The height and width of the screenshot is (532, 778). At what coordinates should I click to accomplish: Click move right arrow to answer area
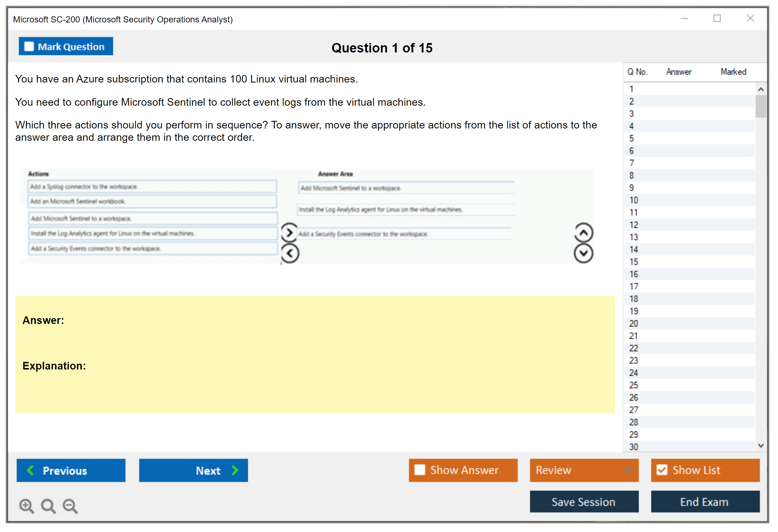[x=289, y=233]
